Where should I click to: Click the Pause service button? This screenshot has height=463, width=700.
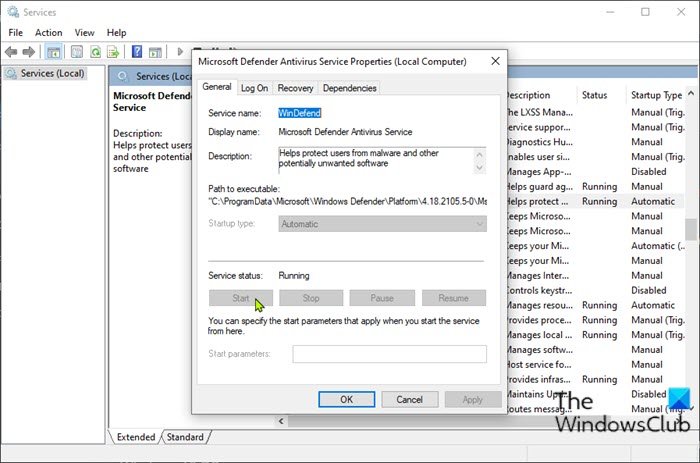[382, 298]
